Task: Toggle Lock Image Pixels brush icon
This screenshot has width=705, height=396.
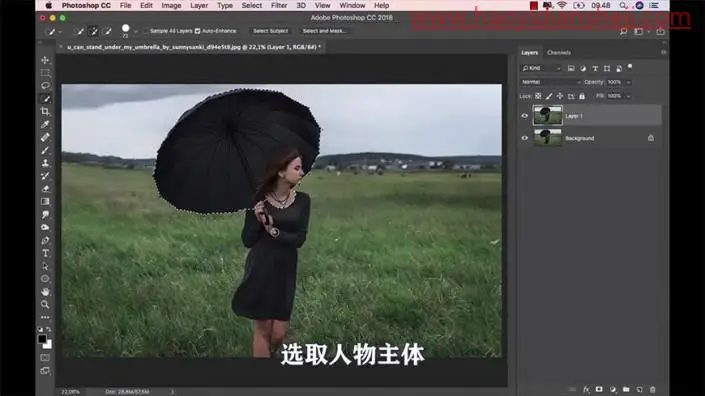Action: [x=549, y=96]
